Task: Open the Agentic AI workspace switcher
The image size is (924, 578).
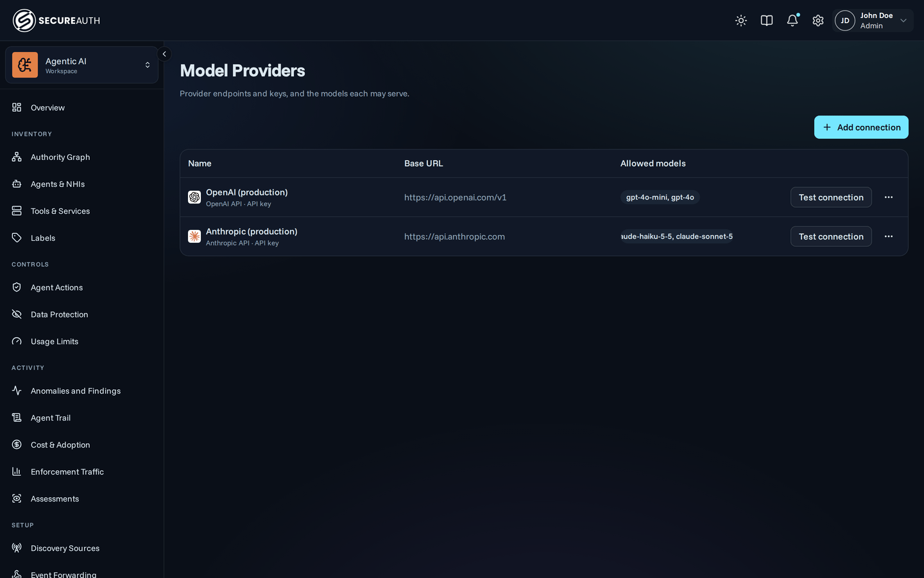Action: tap(81, 65)
